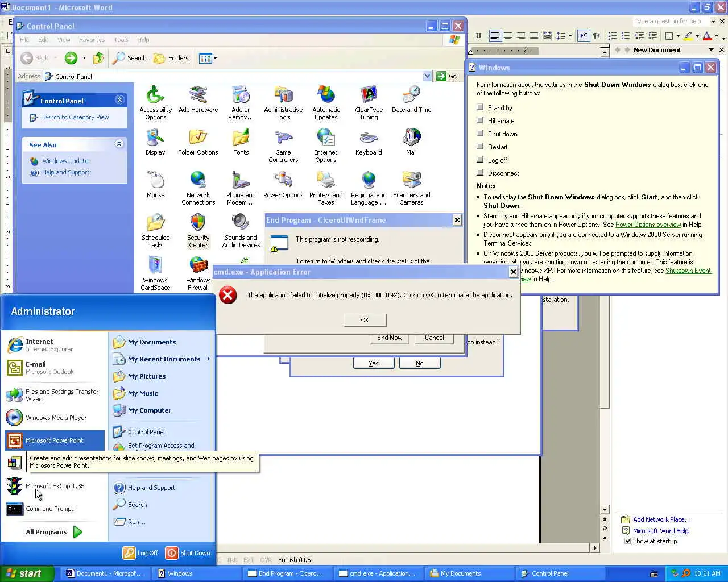Toggle Hibernate checkbox in Windows help

[x=480, y=120]
